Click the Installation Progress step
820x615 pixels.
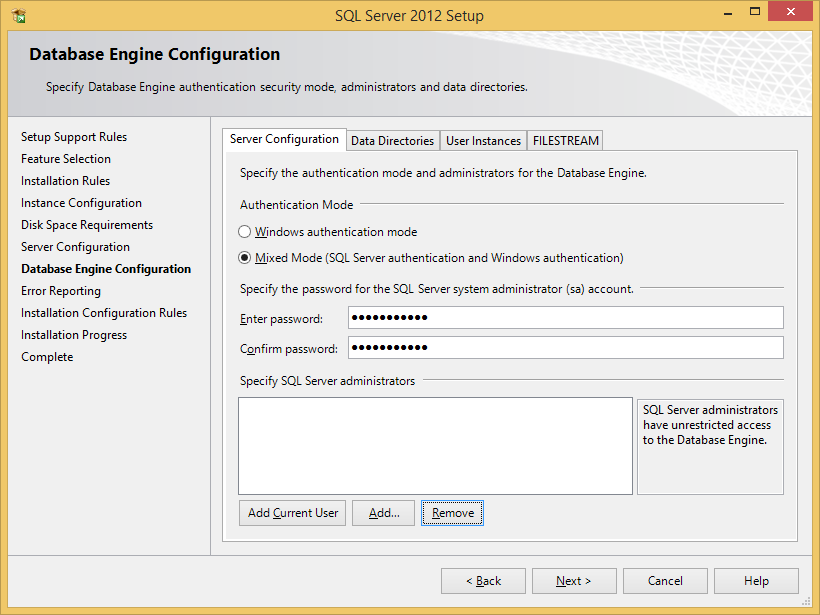coord(74,335)
